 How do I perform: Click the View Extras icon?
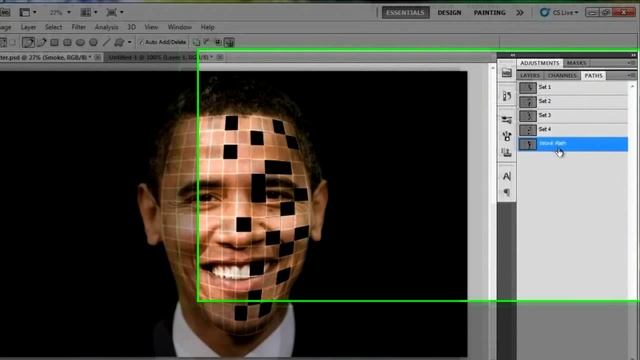coord(25,12)
